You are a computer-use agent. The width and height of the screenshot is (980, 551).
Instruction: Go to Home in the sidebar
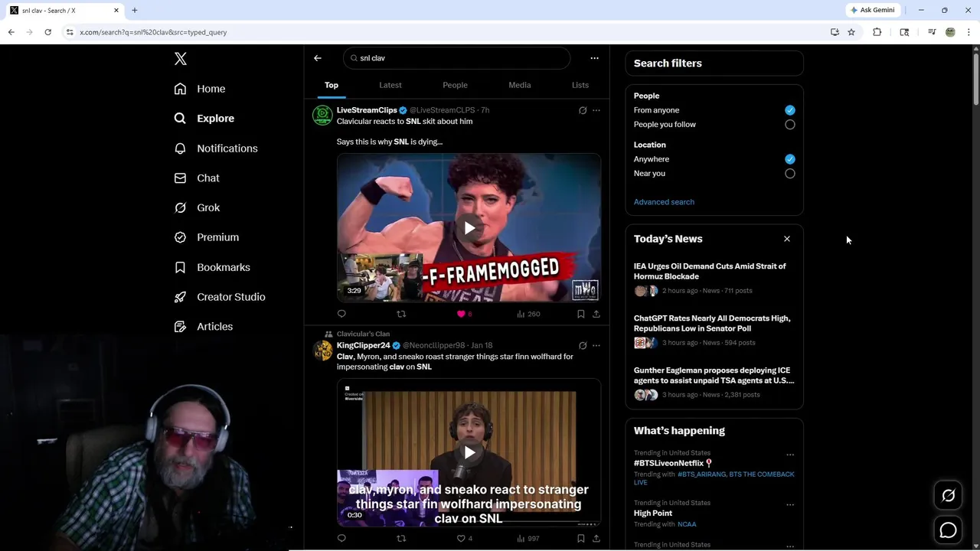pyautogui.click(x=200, y=89)
